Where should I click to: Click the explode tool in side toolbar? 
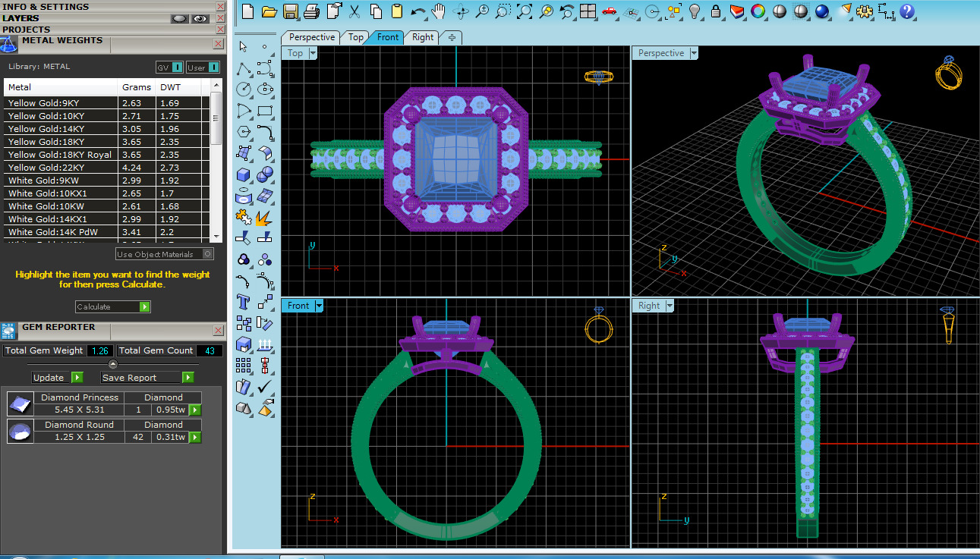pos(265,217)
